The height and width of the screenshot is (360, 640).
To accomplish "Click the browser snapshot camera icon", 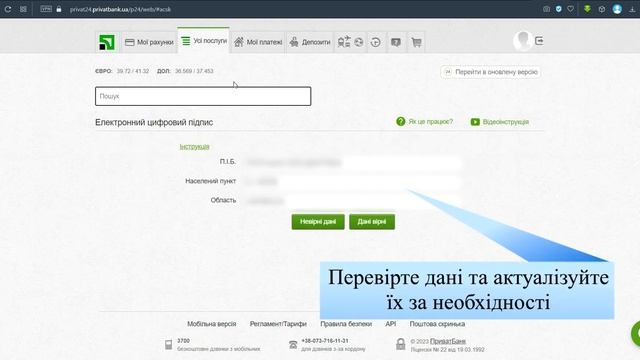I will point(546,9).
